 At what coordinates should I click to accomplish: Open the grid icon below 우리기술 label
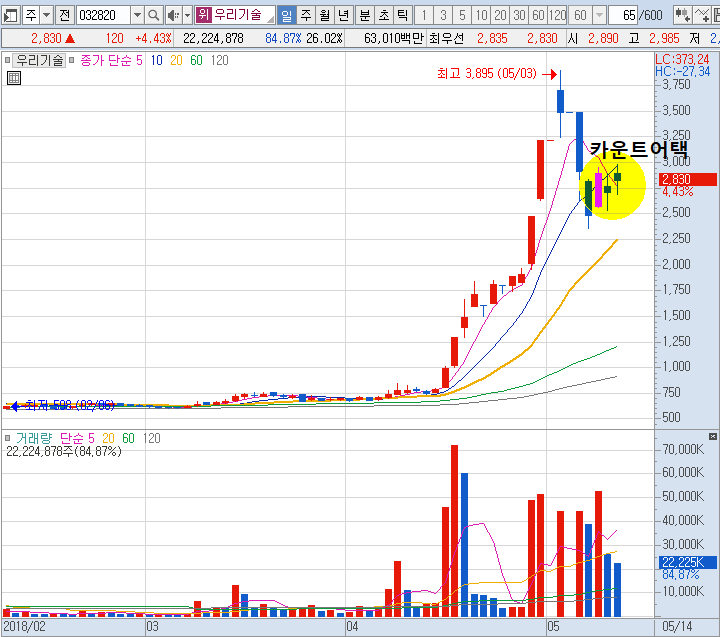click(x=13, y=77)
